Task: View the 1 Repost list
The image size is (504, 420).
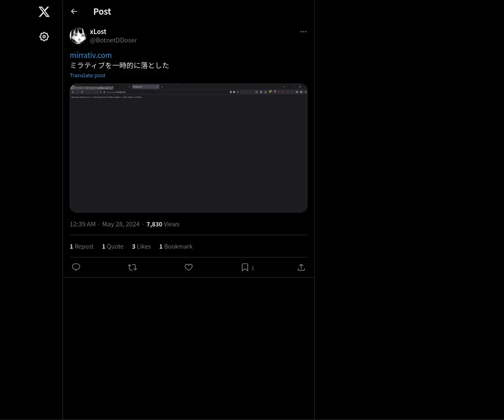Action: point(81,246)
